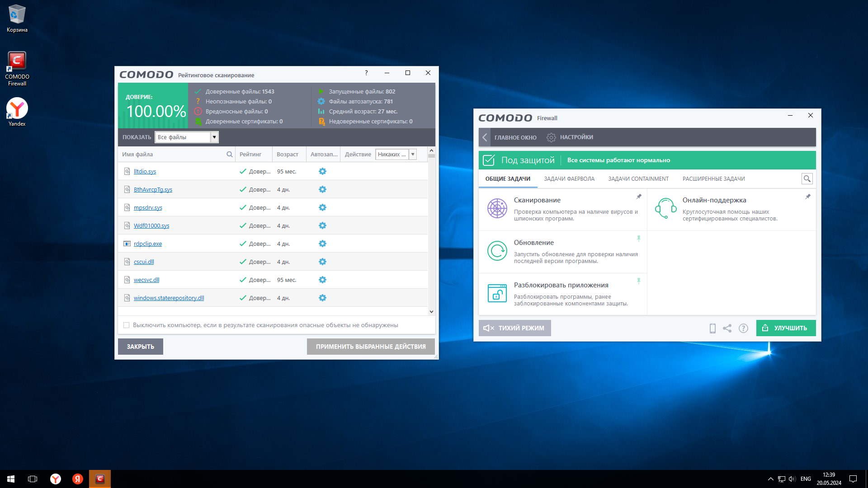Click the mobile phone icon in Firewall footer

712,328
